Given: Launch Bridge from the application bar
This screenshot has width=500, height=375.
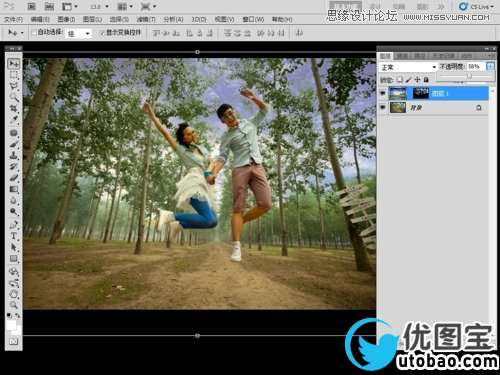Looking at the screenshot, I should point(31,6).
